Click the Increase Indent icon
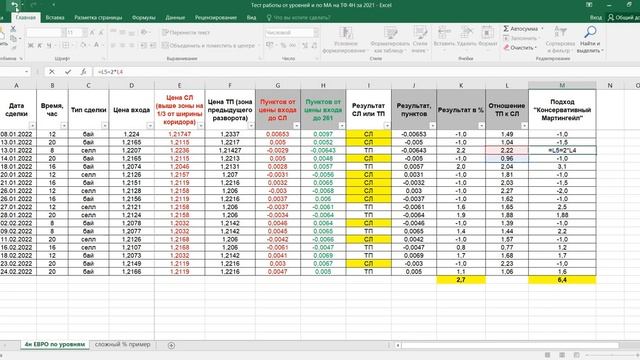 point(153,45)
